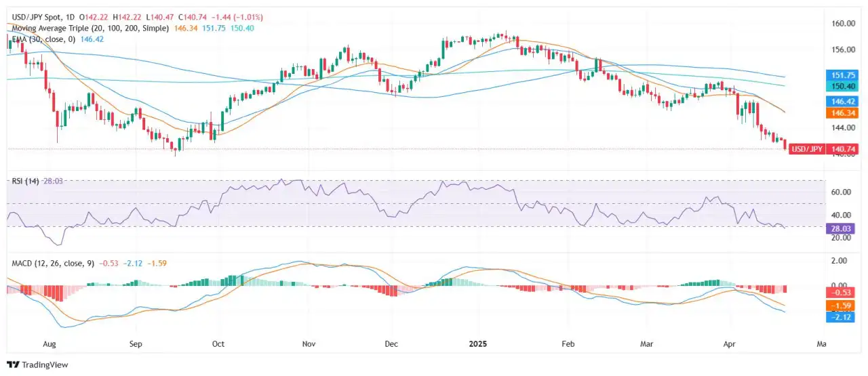Click the 2025 label on the time axis
Viewport: 868px width, 376px height.
pyautogui.click(x=479, y=344)
